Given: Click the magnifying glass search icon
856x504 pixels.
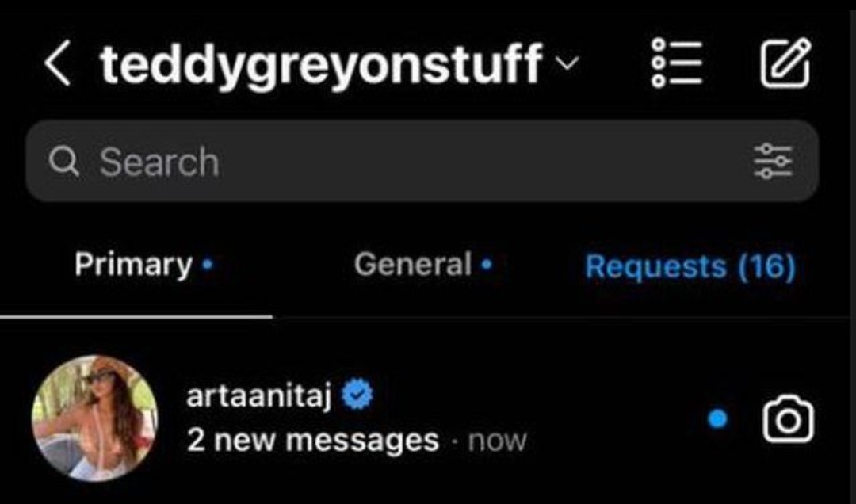Looking at the screenshot, I should coord(64,162).
